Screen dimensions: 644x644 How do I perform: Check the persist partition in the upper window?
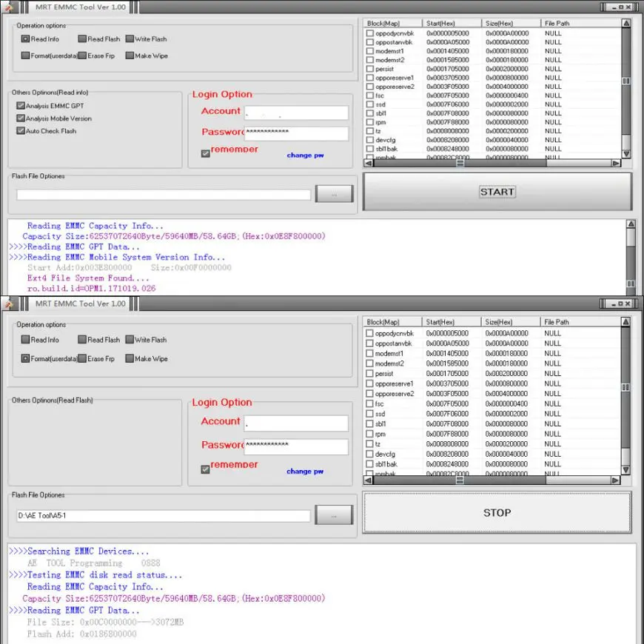370,69
